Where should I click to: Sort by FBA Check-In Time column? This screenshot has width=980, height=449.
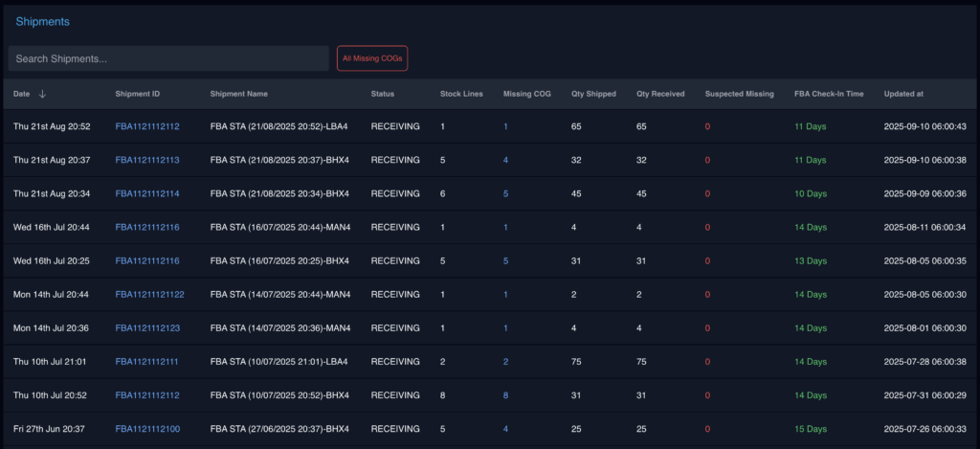pos(829,94)
